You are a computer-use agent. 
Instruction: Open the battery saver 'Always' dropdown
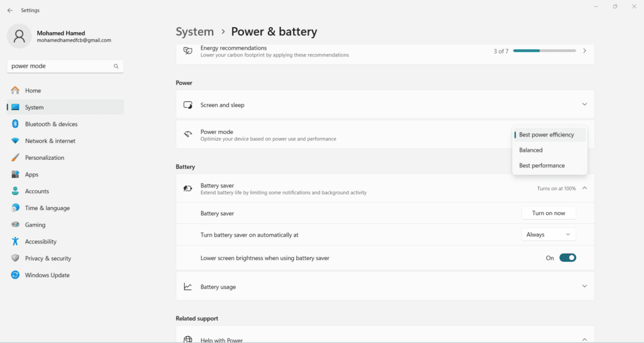click(548, 235)
